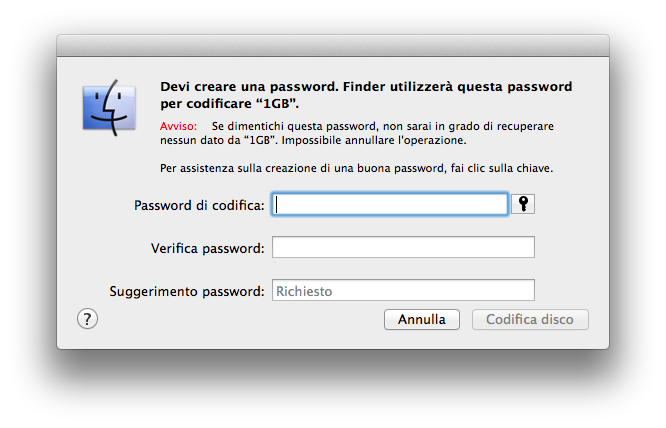
Task: Click the red Avviso warning label
Action: pos(178,126)
